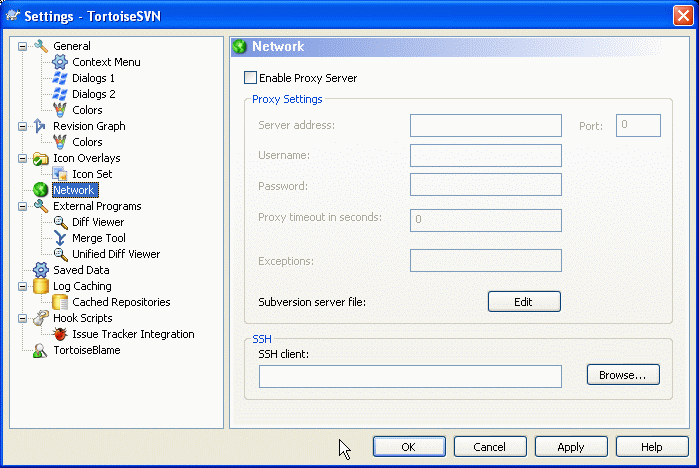The image size is (699, 468).
Task: Open the Dialogs 2 settings page
Action: click(x=94, y=94)
